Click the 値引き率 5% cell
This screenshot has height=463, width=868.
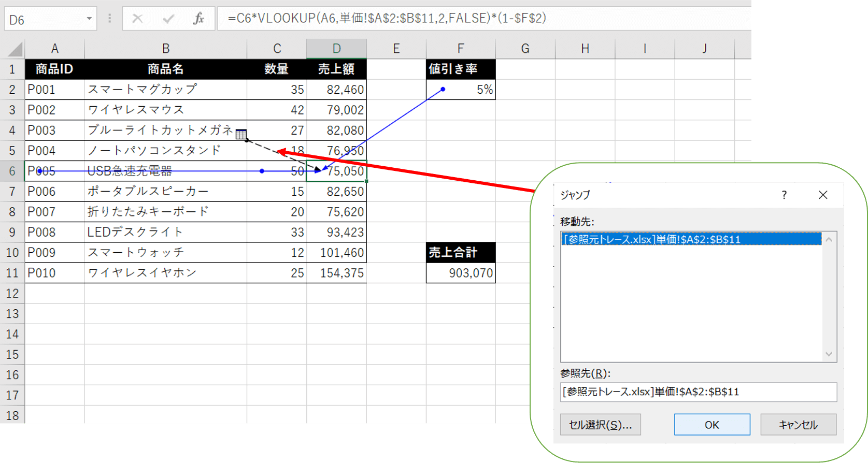point(460,90)
